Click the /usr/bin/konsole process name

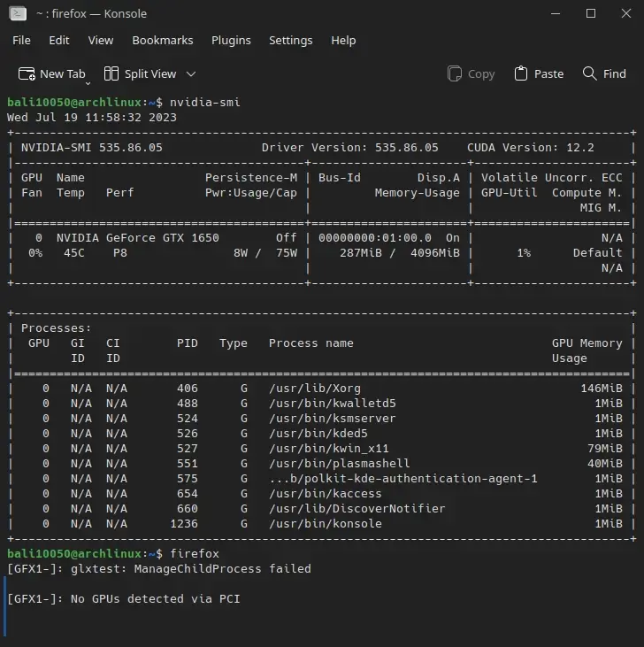pos(326,524)
